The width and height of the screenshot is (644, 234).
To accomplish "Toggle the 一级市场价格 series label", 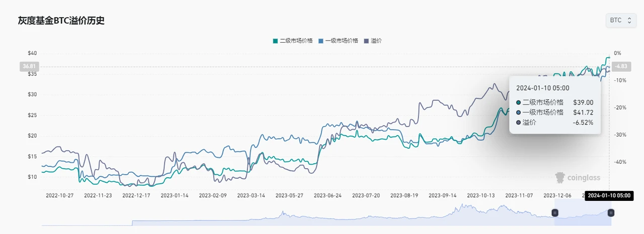I will [342, 41].
